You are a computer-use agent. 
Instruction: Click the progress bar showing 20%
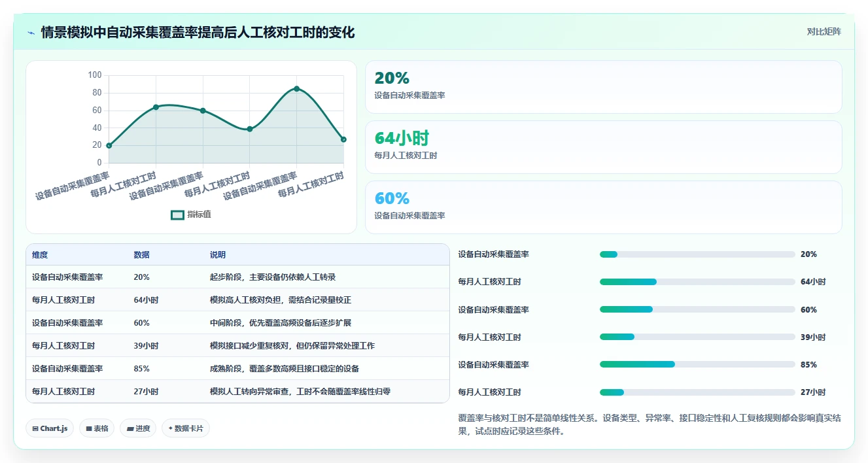pyautogui.click(x=697, y=254)
